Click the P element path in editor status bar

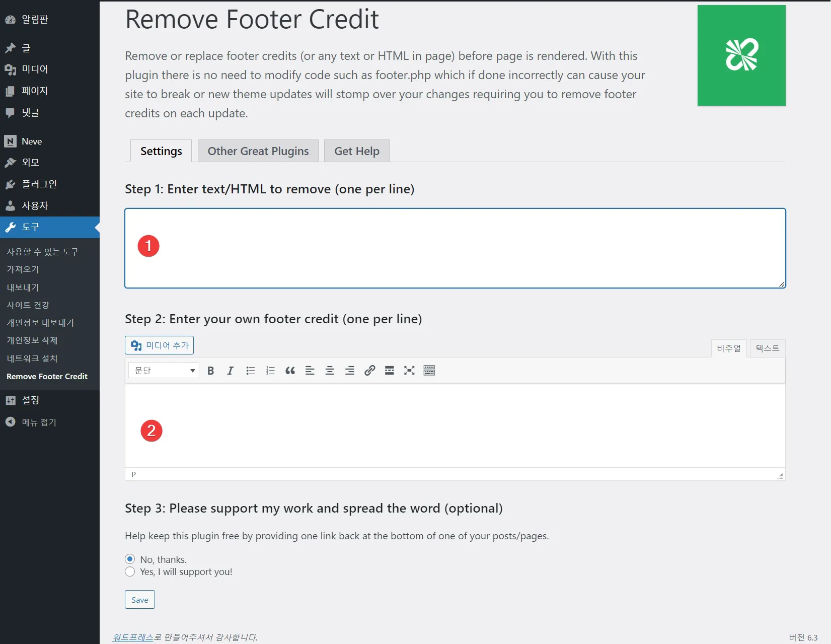point(133,474)
